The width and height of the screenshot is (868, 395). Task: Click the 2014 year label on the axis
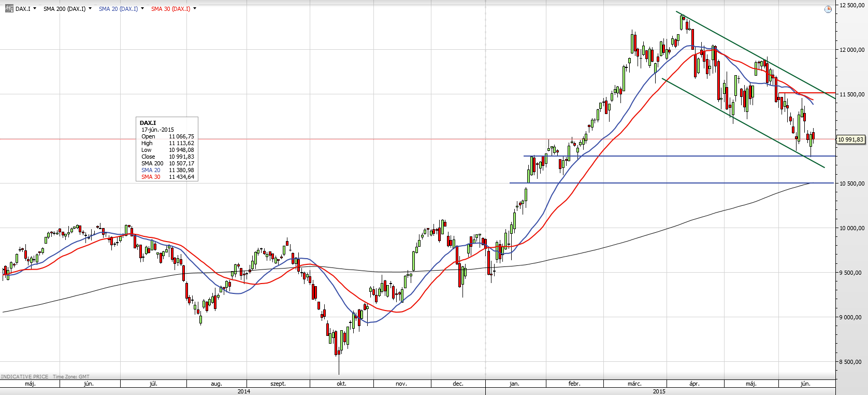point(244,391)
